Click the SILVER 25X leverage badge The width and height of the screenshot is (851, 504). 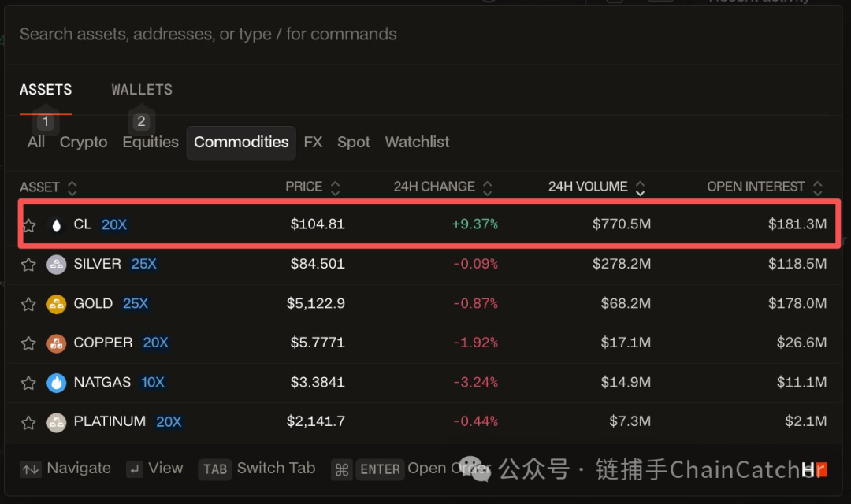coord(144,265)
